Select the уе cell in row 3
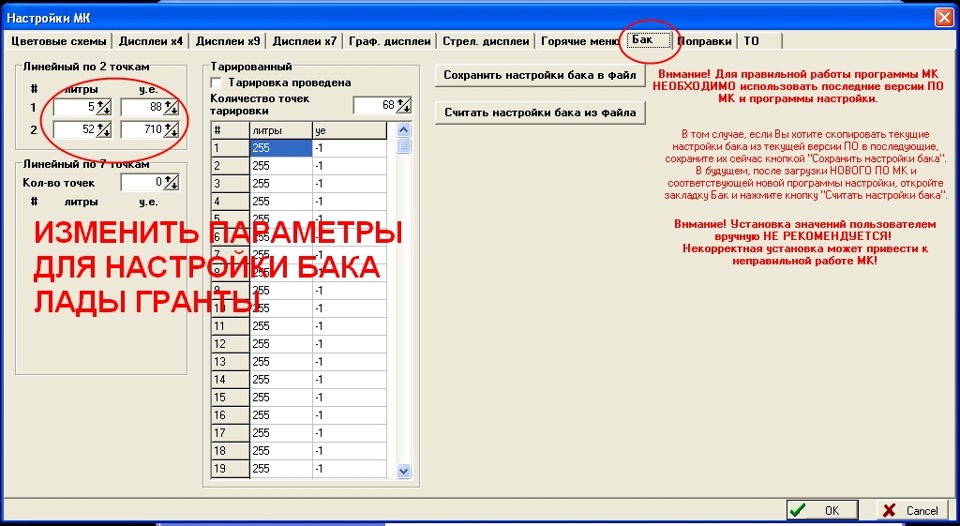 coord(350,184)
